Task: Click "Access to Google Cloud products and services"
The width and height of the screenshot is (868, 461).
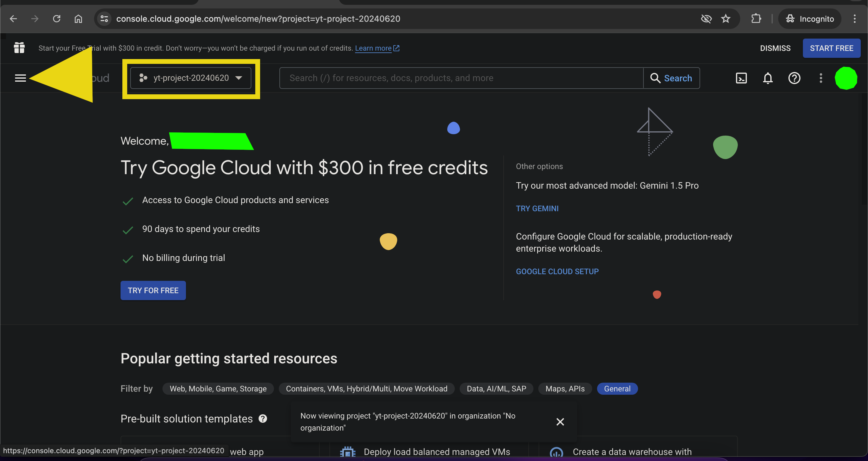Action: [235, 200]
